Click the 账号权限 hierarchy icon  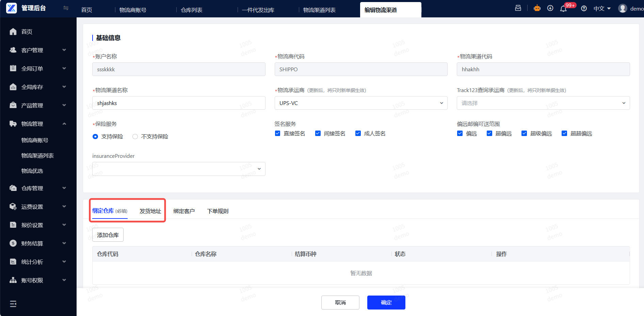(13, 280)
